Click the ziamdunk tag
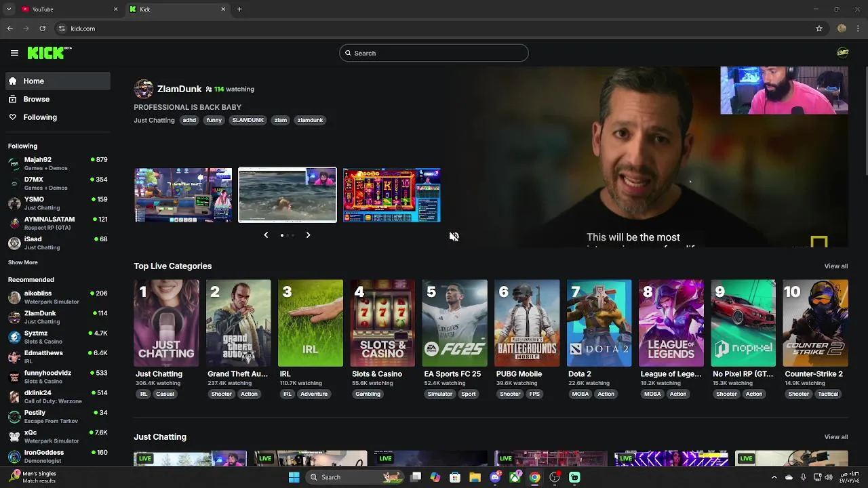The image size is (868, 488). [310, 120]
